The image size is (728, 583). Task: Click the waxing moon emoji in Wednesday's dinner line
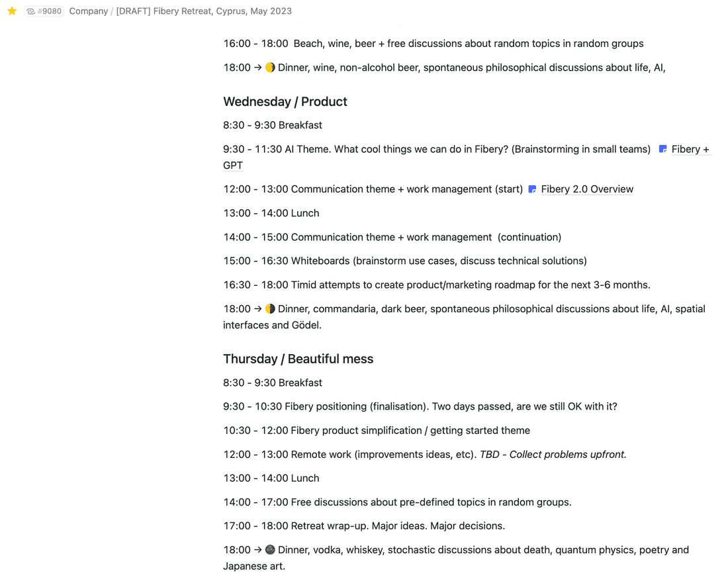(269, 308)
